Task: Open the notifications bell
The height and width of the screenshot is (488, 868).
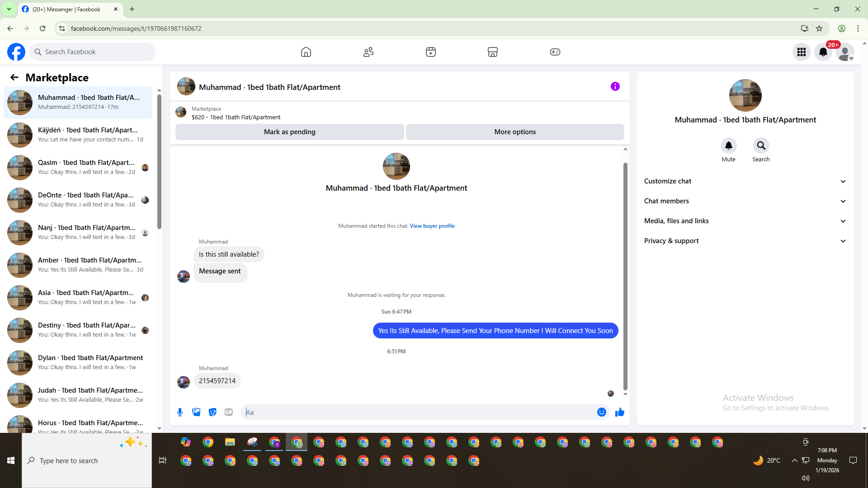Action: click(823, 52)
